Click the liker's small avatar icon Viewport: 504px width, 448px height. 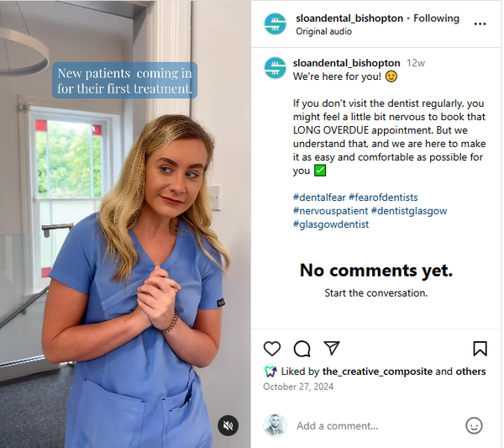270,372
